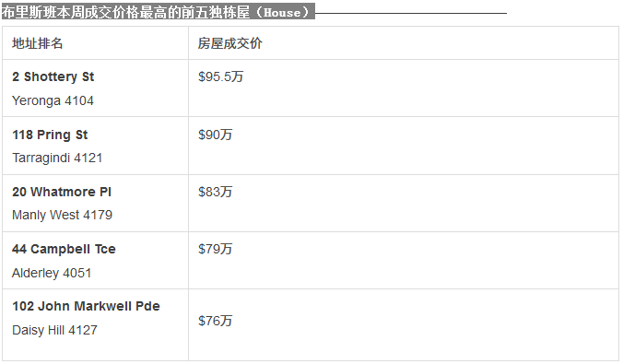Click the word House in the heading

282,13
